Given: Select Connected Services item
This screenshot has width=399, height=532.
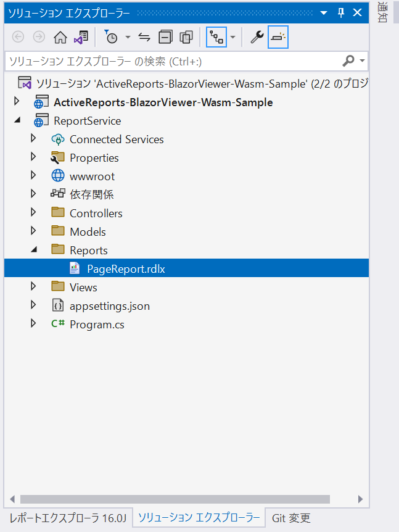Looking at the screenshot, I should (x=117, y=139).
